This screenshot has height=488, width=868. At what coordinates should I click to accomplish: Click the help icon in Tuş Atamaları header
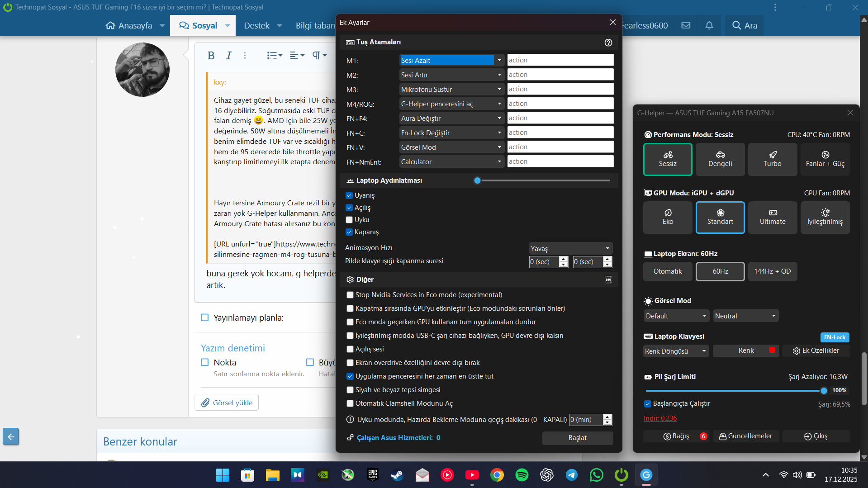(x=608, y=42)
